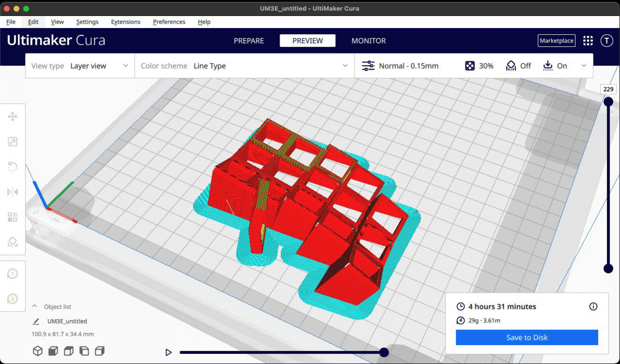Viewport: 620px width, 364px height.
Task: Open the View menu
Action: pos(57,22)
